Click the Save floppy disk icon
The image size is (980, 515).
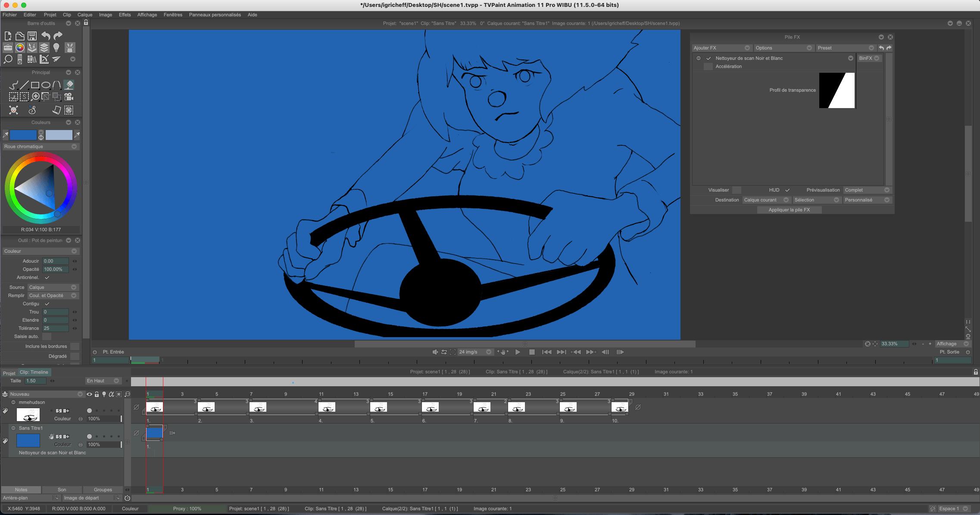32,36
